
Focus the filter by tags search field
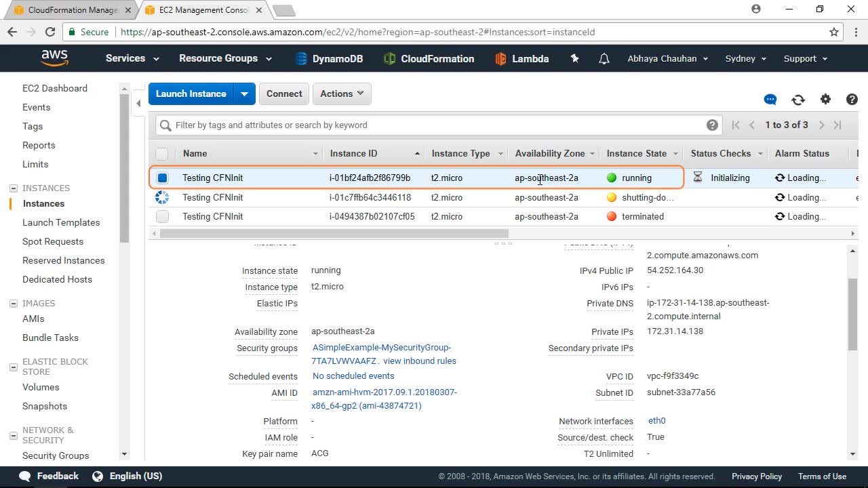coord(437,125)
